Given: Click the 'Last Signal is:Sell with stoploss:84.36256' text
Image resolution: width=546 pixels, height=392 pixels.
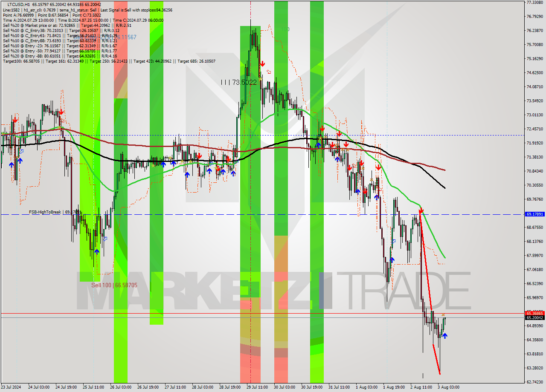Looking at the screenshot, I should pyautogui.click(x=136, y=9).
